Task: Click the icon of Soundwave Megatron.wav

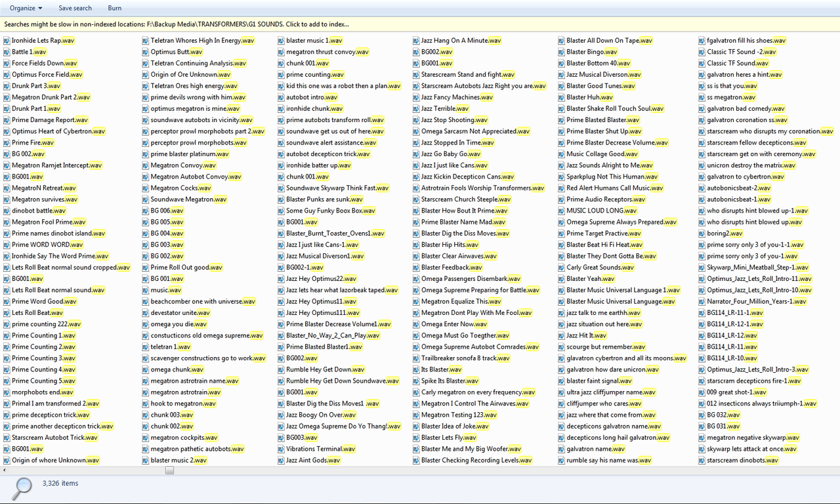Action: 146,199
